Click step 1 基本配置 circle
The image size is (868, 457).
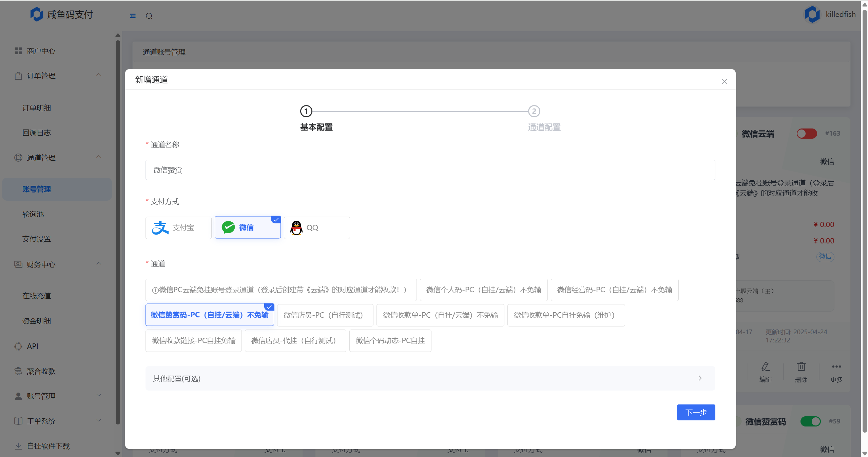[306, 111]
